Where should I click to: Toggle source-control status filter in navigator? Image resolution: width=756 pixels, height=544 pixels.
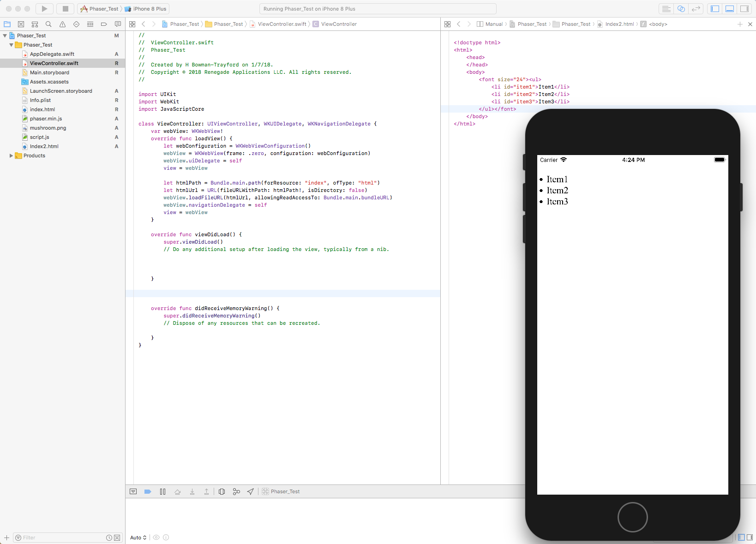tap(117, 538)
